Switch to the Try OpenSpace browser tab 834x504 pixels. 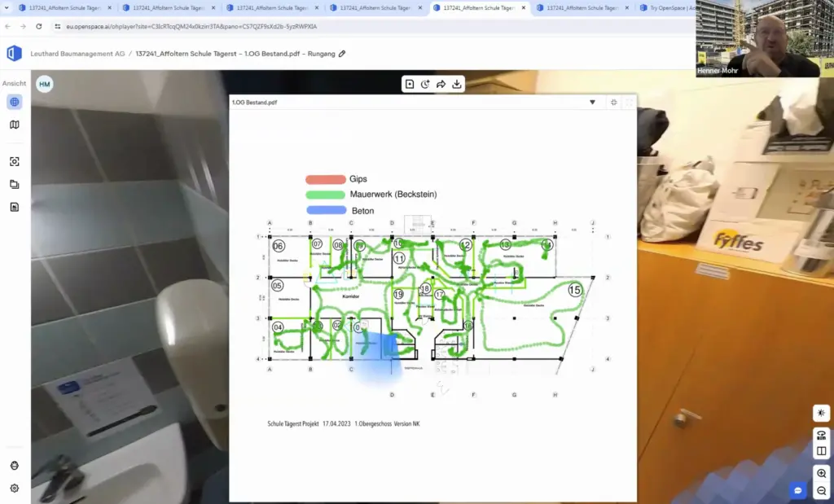(x=668, y=8)
